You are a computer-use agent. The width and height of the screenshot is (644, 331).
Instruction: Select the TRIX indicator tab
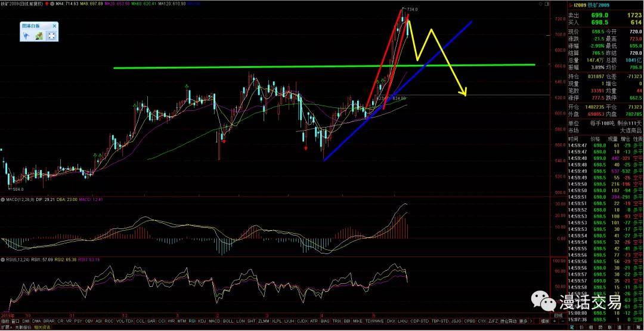pos(337,321)
